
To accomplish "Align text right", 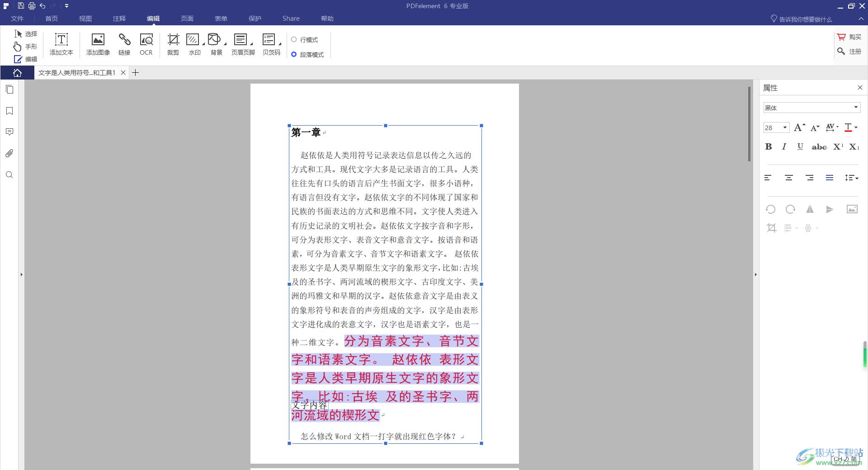I will point(810,178).
